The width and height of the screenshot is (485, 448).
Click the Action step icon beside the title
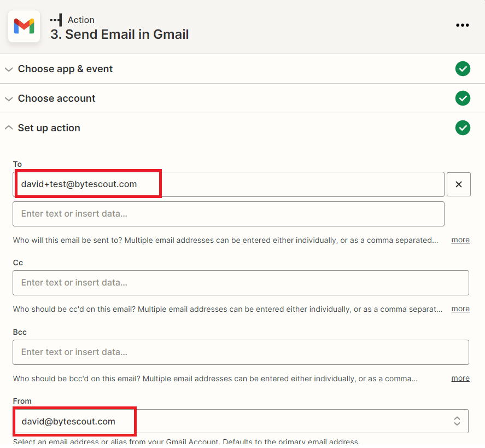pos(55,20)
